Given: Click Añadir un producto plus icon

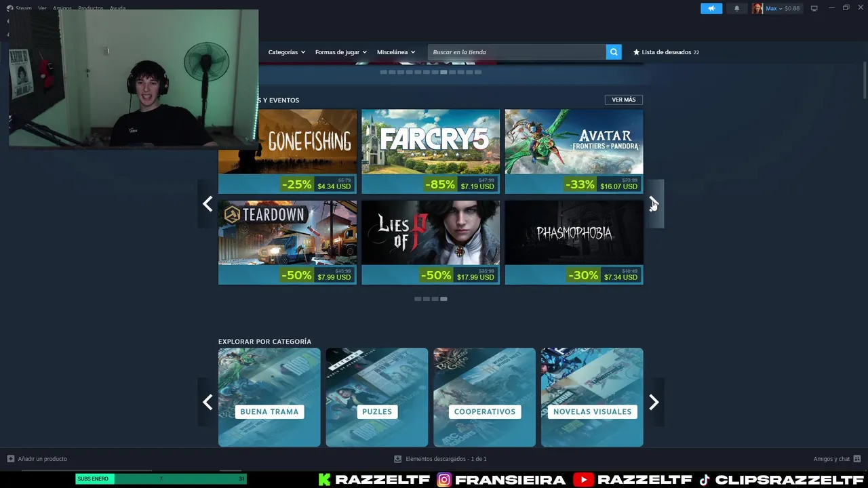Looking at the screenshot, I should (10, 459).
